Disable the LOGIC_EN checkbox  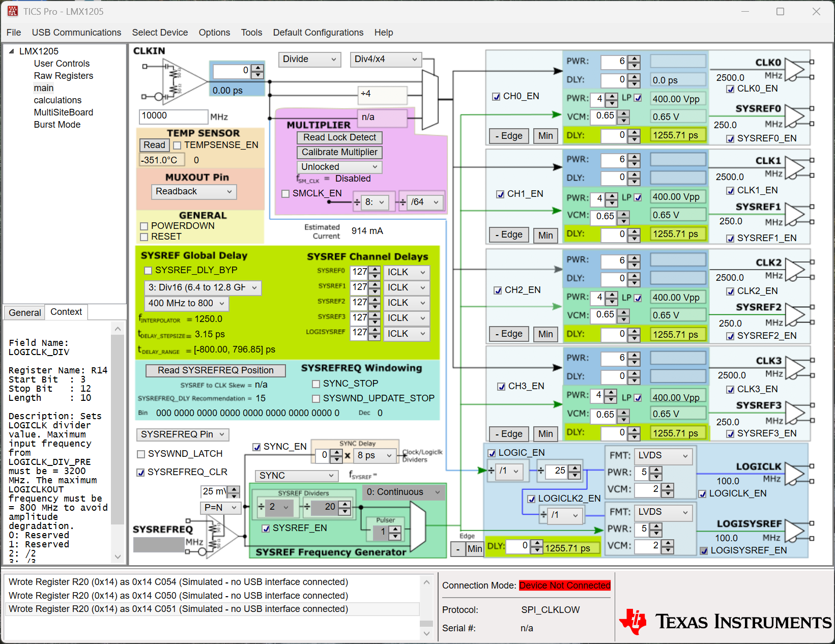click(x=492, y=453)
